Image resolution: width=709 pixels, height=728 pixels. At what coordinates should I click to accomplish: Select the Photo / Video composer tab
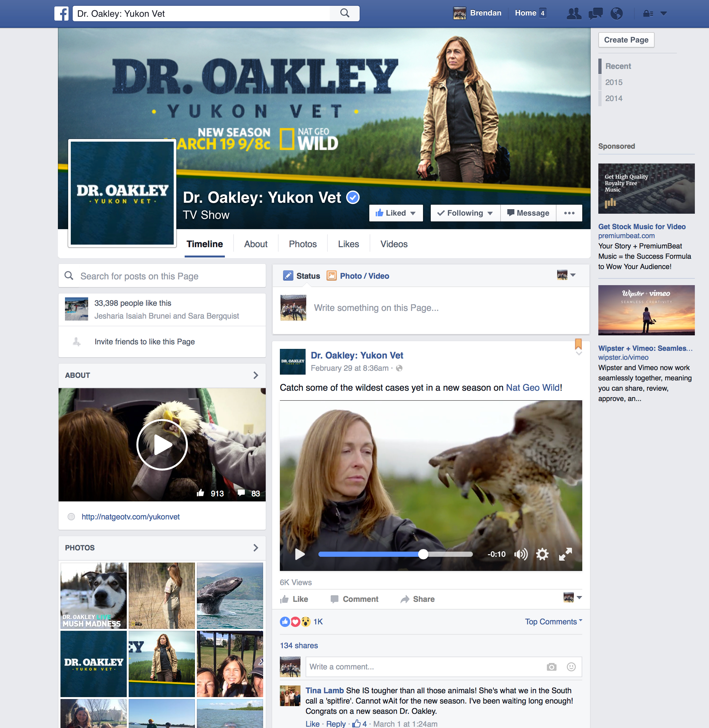tap(358, 276)
